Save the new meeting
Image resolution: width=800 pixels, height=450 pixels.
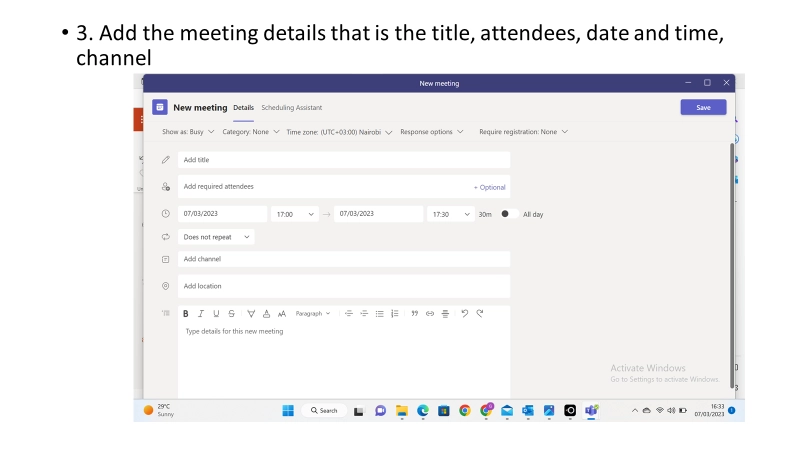[x=703, y=107]
